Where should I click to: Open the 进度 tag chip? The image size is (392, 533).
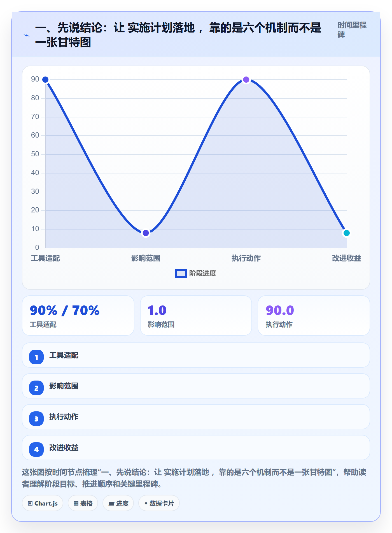118,503
